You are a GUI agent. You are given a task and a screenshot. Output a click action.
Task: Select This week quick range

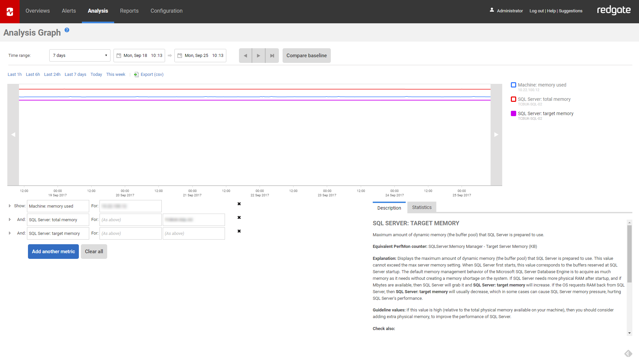point(116,75)
